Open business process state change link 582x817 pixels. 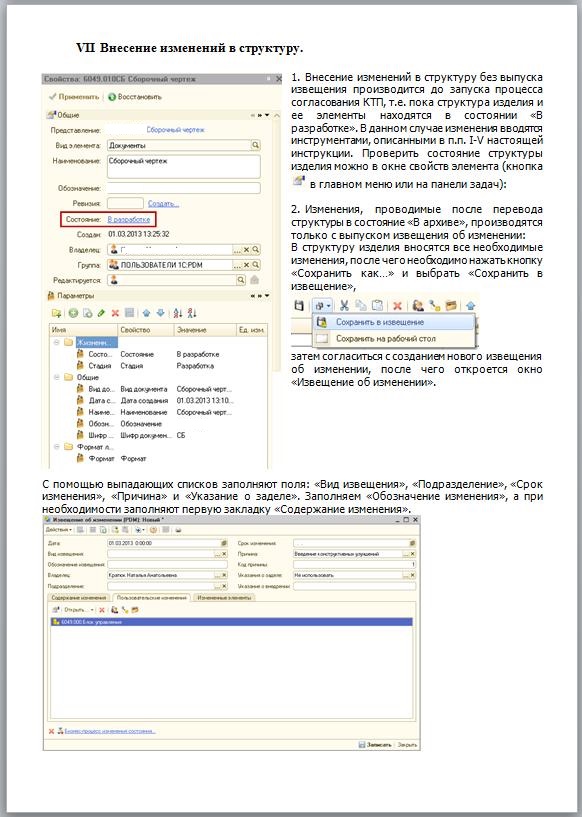click(110, 731)
